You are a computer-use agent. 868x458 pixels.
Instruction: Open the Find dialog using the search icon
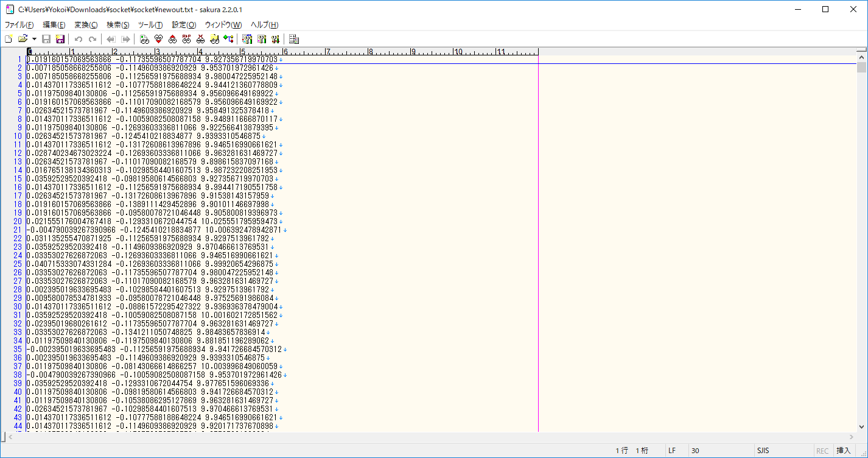[x=144, y=38]
